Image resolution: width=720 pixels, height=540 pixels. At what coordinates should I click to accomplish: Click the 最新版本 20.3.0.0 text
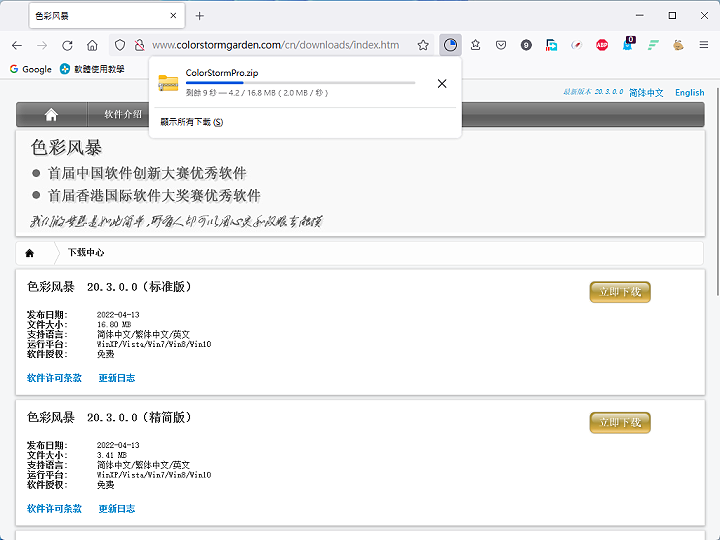(x=593, y=92)
